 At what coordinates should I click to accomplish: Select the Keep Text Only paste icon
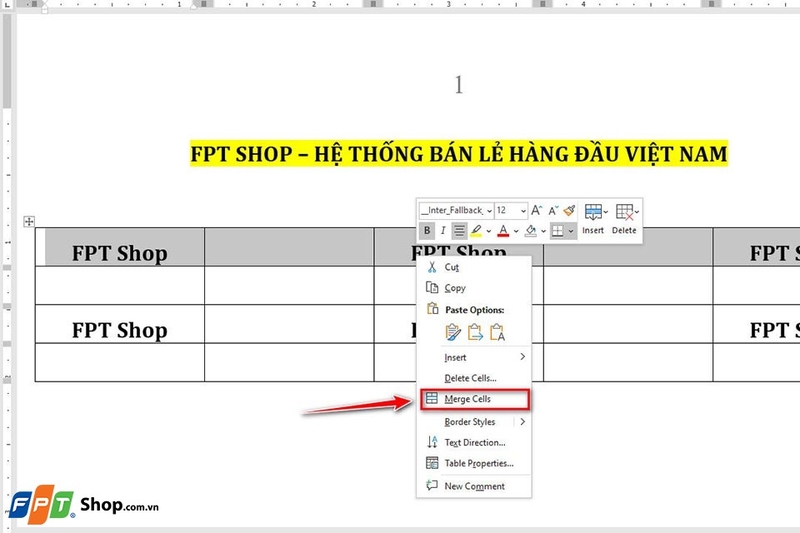coord(497,332)
